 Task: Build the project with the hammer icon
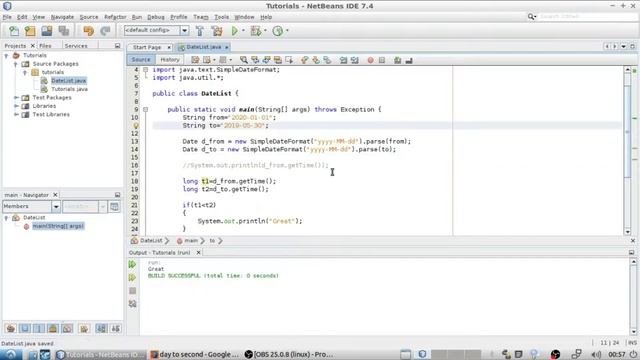tap(200, 31)
